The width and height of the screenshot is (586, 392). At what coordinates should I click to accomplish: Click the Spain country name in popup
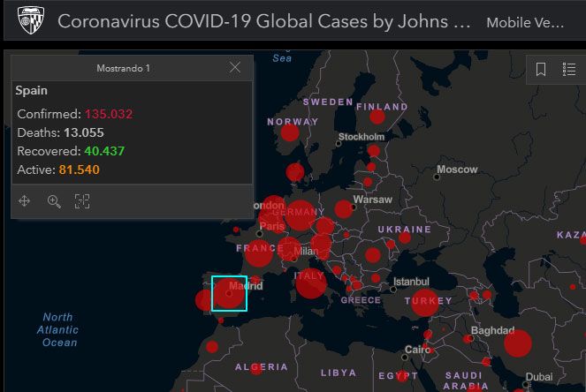click(32, 90)
